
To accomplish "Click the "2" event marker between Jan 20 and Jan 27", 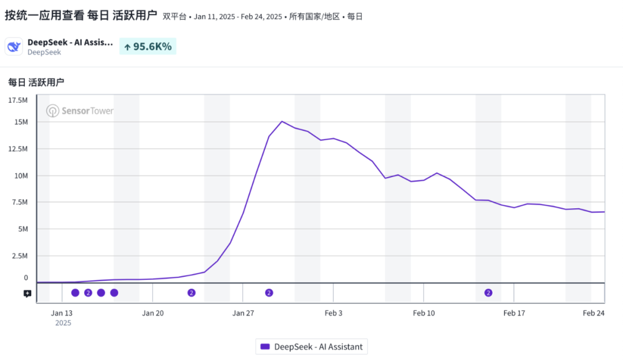I will 192,292.
